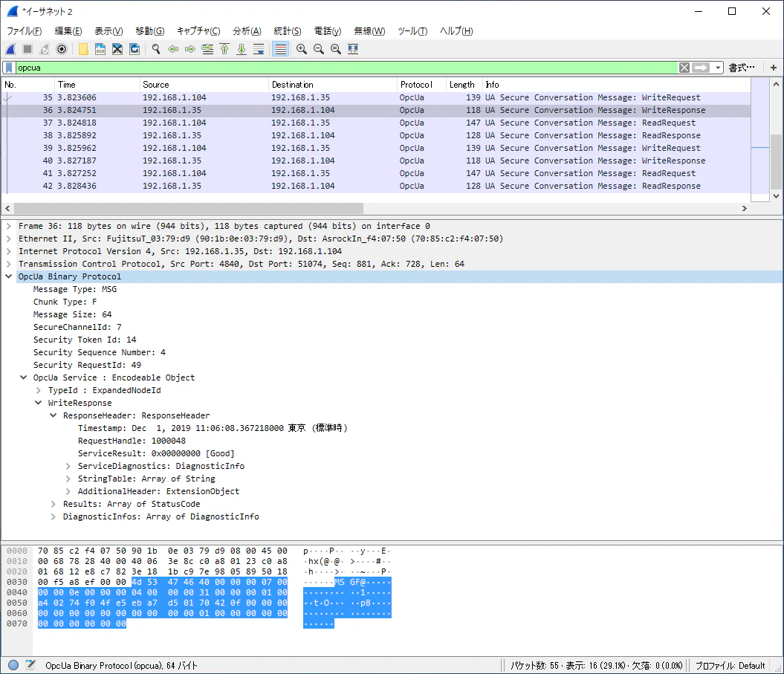Image resolution: width=784 pixels, height=674 pixels.
Task: Toggle packet list colorization
Action: tap(280, 49)
